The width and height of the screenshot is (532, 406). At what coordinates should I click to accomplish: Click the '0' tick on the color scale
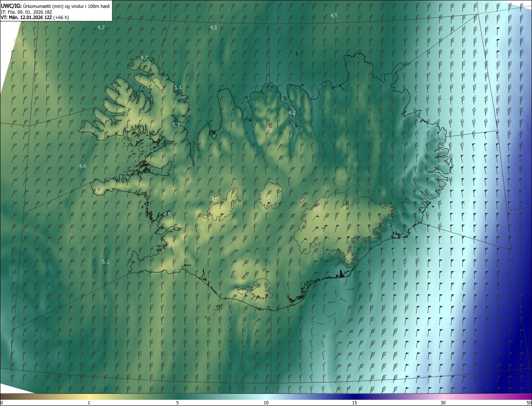pos(1,403)
